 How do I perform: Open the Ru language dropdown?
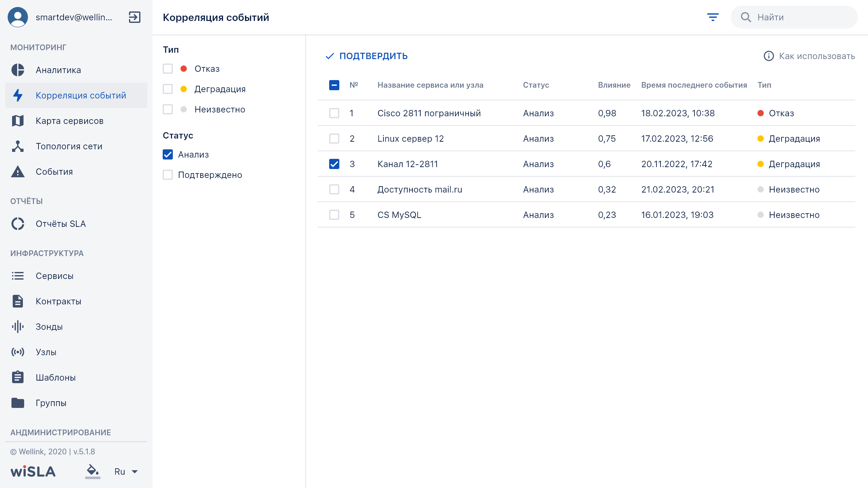(x=126, y=471)
